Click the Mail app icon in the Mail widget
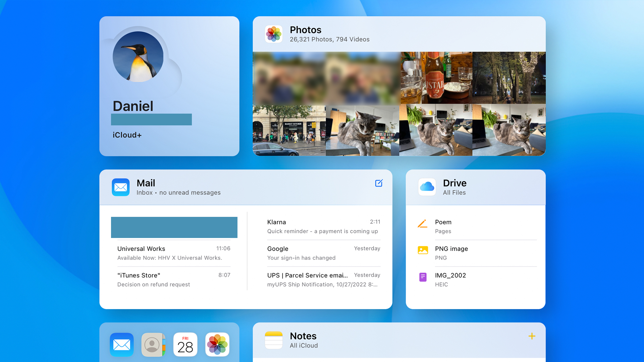 120,187
